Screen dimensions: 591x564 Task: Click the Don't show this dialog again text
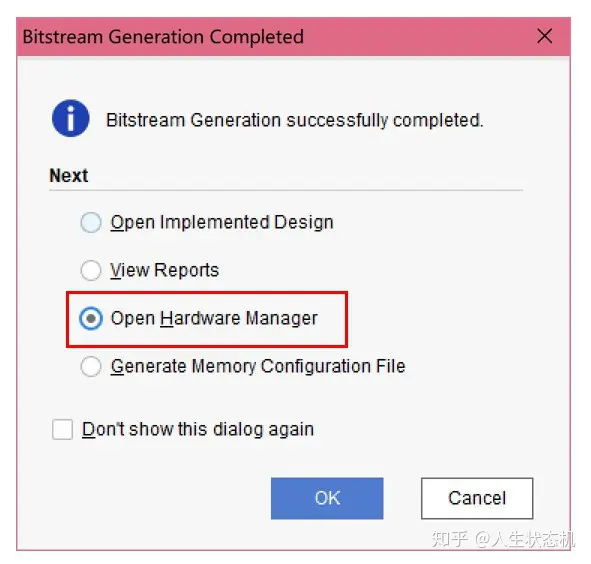(198, 429)
